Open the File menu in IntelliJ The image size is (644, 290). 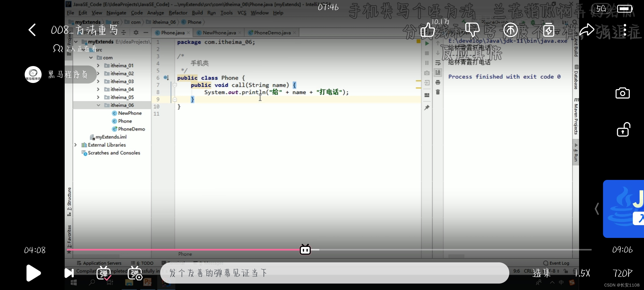(70, 13)
